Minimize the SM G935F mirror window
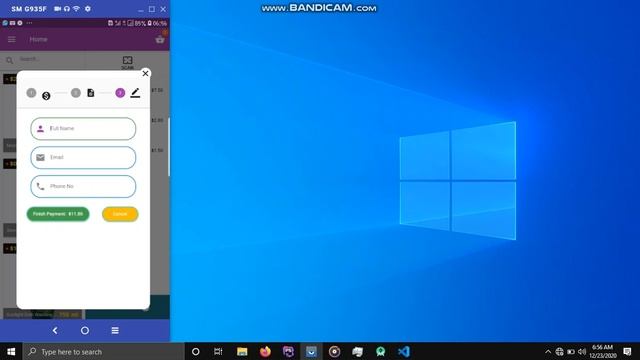 pos(141,9)
